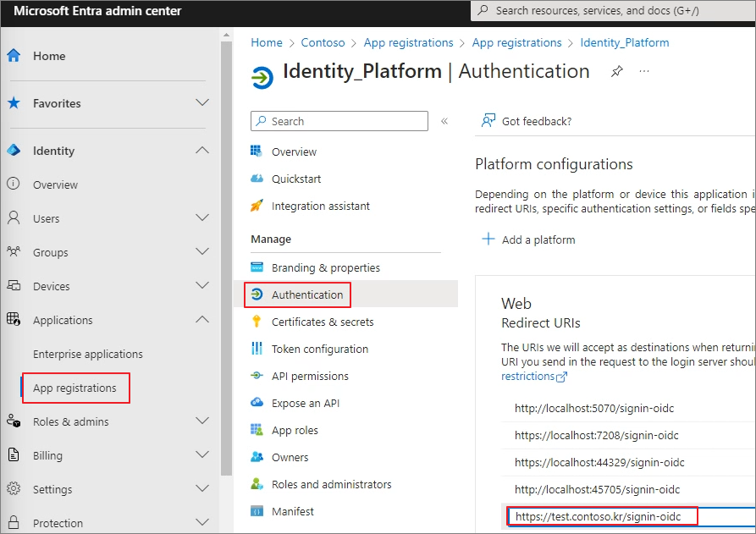Expand the Protection section chevron
Screen dimensions: 756x534
pyautogui.click(x=202, y=522)
